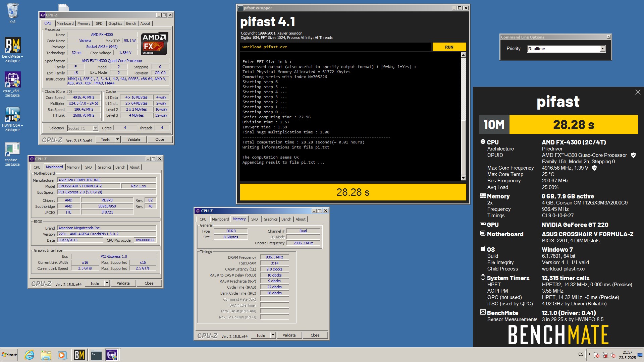Image resolution: width=644 pixels, height=362 pixels.
Task: Click the taskbar clock showing 21:57
Action: pyautogui.click(x=627, y=355)
